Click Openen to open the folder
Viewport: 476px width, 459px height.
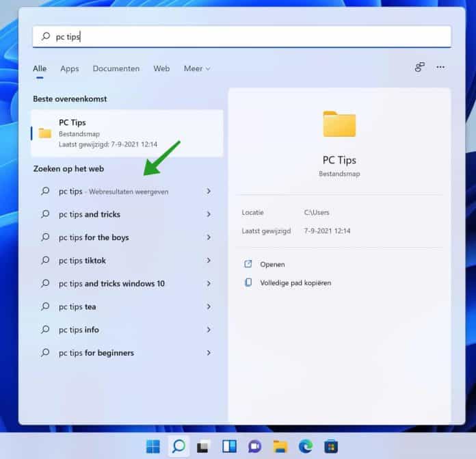coord(272,265)
